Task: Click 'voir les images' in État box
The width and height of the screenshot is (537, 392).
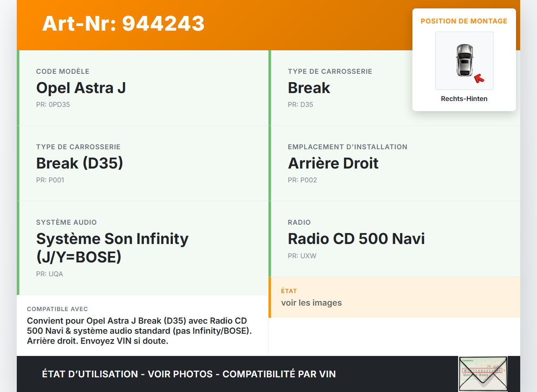Action: [311, 303]
